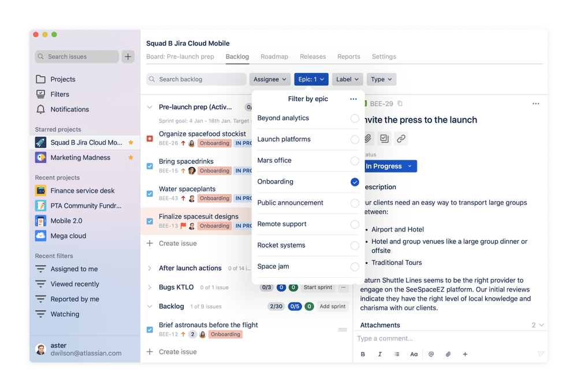577x392 pixels.
Task: Open the BEE-29 issue actions menu
Action: coord(536,104)
